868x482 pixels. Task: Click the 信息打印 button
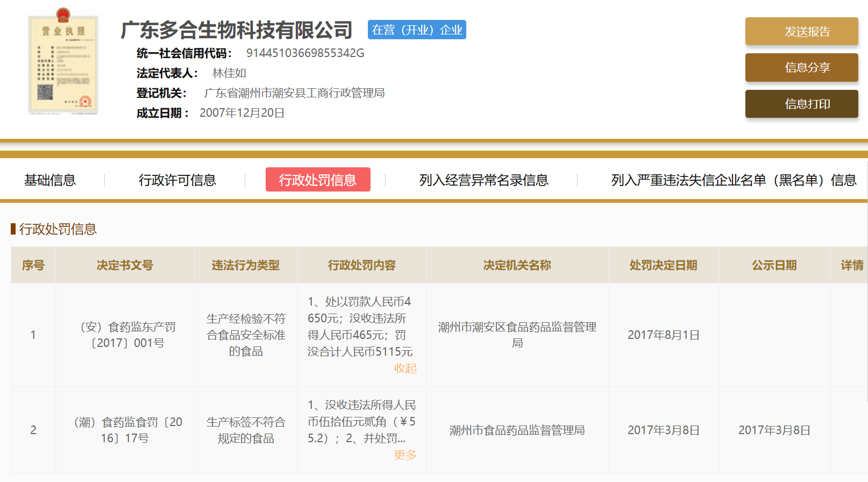coord(801,104)
